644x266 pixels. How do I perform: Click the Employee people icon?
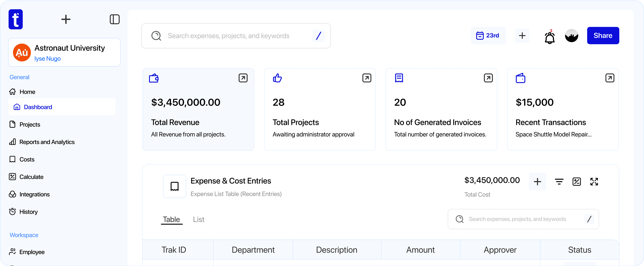[x=13, y=252]
